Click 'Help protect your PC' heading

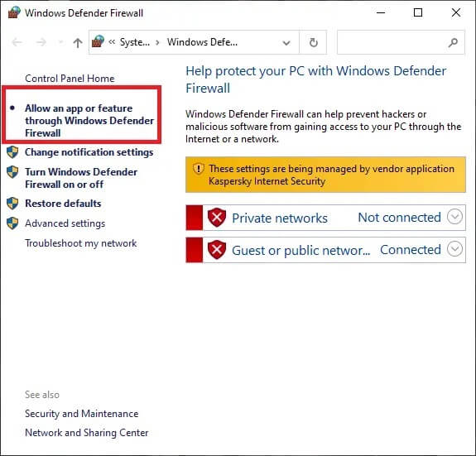click(316, 79)
